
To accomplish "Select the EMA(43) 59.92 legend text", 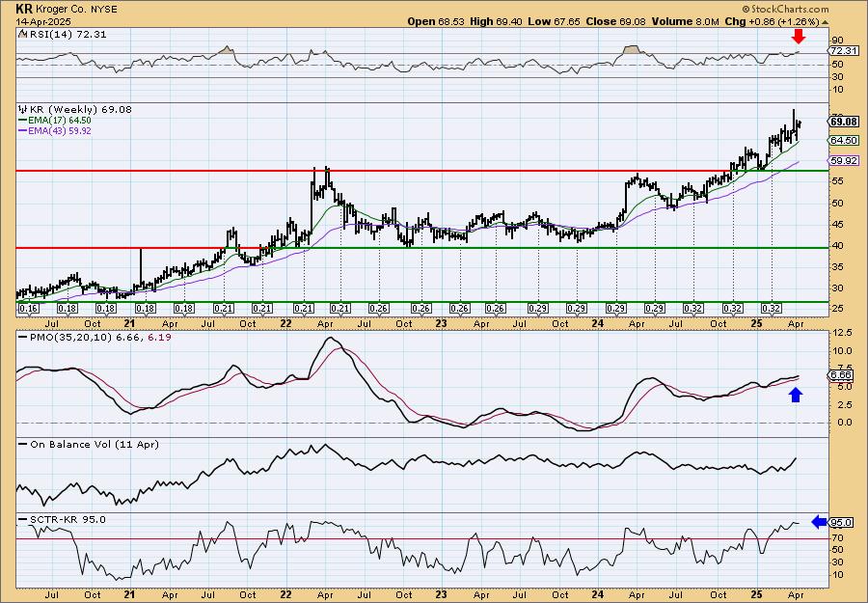I will (60, 130).
